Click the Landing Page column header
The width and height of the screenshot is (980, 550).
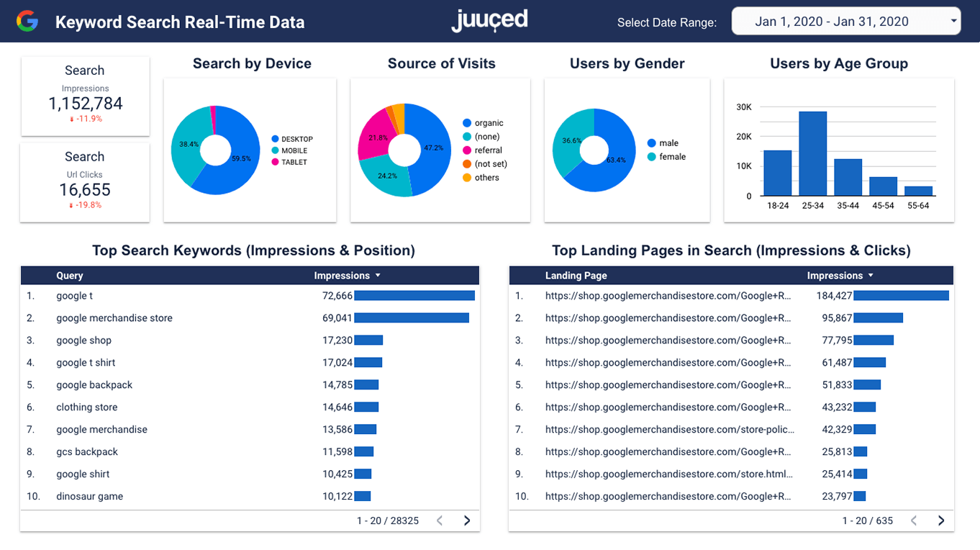click(576, 276)
